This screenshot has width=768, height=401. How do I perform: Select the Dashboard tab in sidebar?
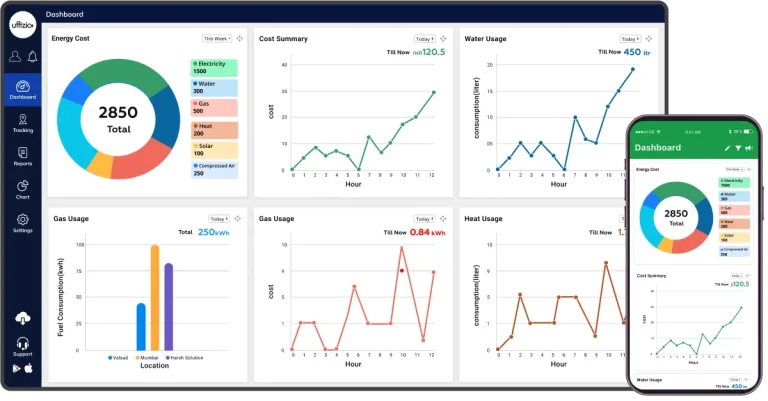(x=22, y=90)
